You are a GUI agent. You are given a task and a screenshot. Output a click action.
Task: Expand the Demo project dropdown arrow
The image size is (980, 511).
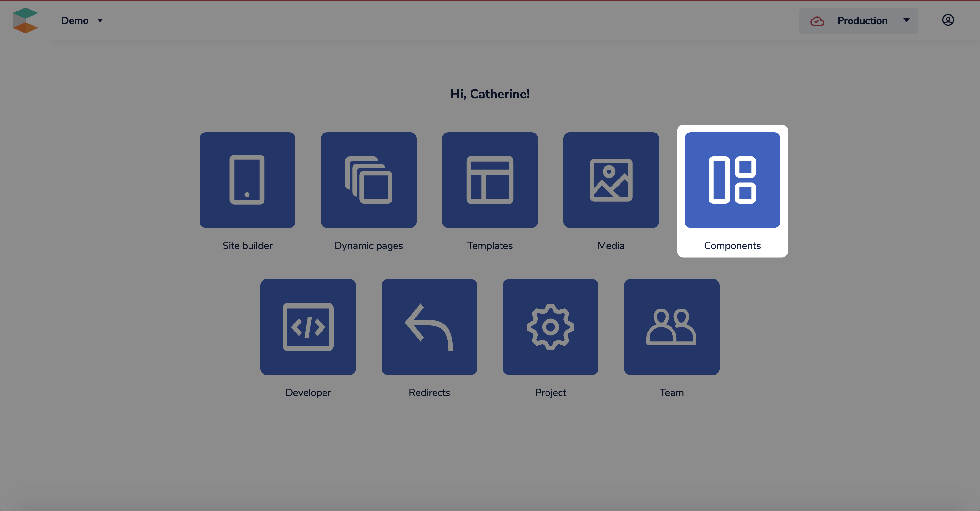[100, 20]
